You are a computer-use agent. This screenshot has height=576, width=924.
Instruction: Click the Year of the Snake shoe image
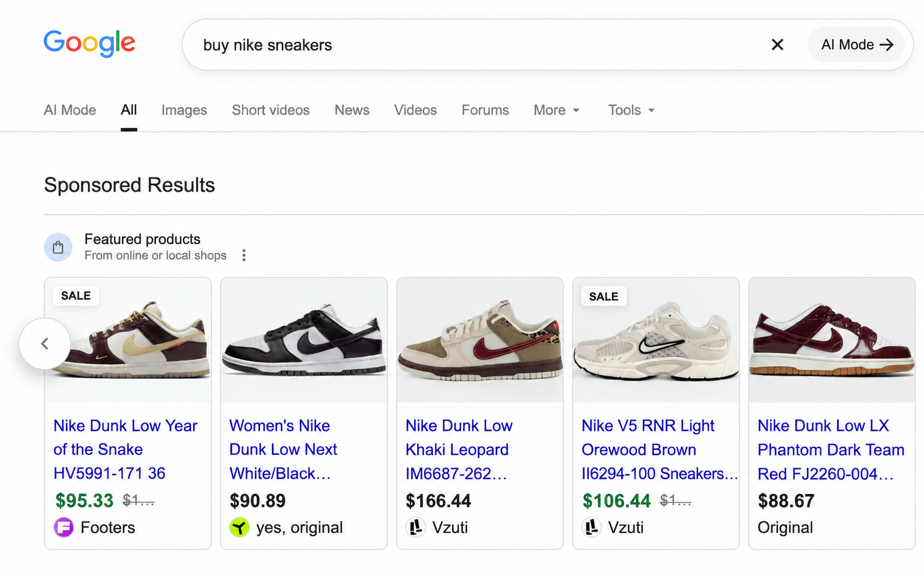(128, 340)
